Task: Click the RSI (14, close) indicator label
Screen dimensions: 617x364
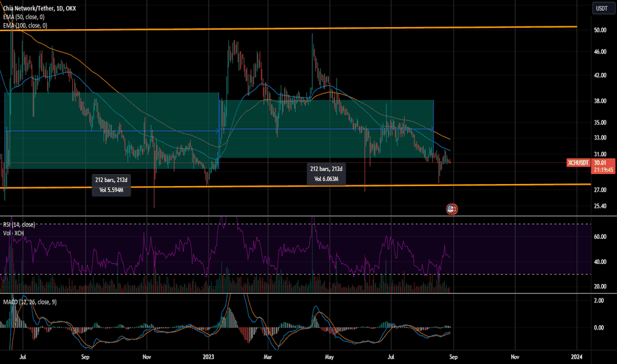Action: (19, 225)
